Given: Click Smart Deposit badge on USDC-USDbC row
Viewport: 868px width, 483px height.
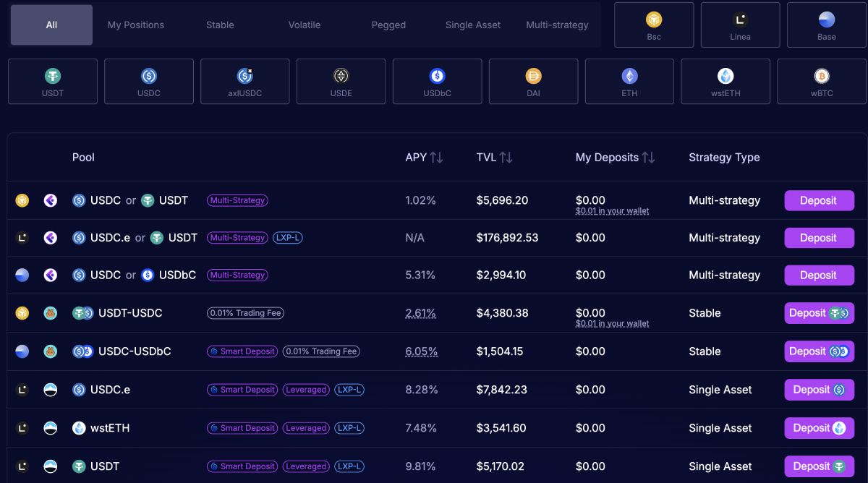Looking at the screenshot, I should [x=242, y=351].
